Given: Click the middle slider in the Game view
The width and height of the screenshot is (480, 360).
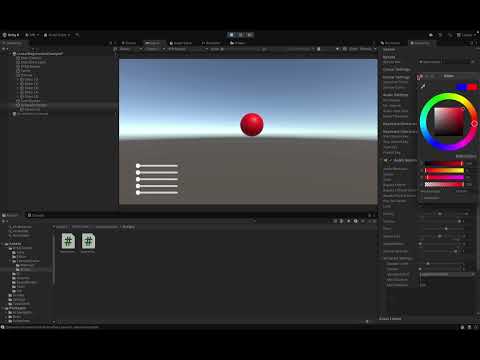Looking at the screenshot, I should [x=157, y=179].
